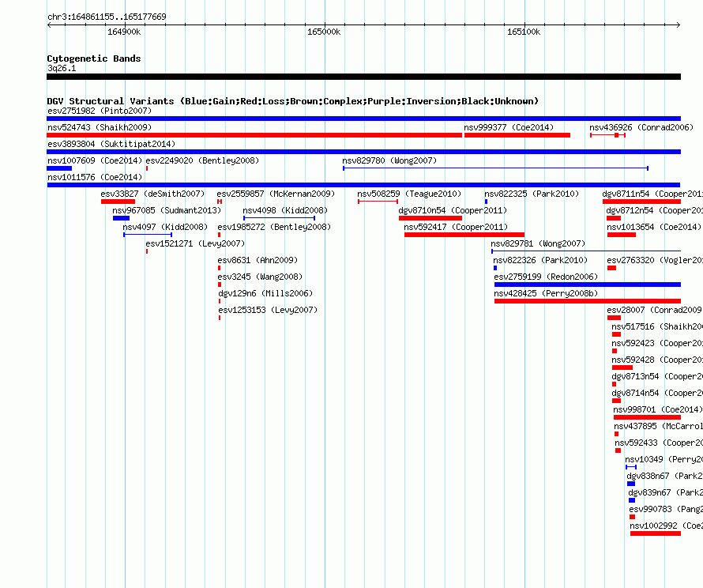Select nsv1007609 (Coe2014) label
703x588 pixels.
(x=95, y=160)
